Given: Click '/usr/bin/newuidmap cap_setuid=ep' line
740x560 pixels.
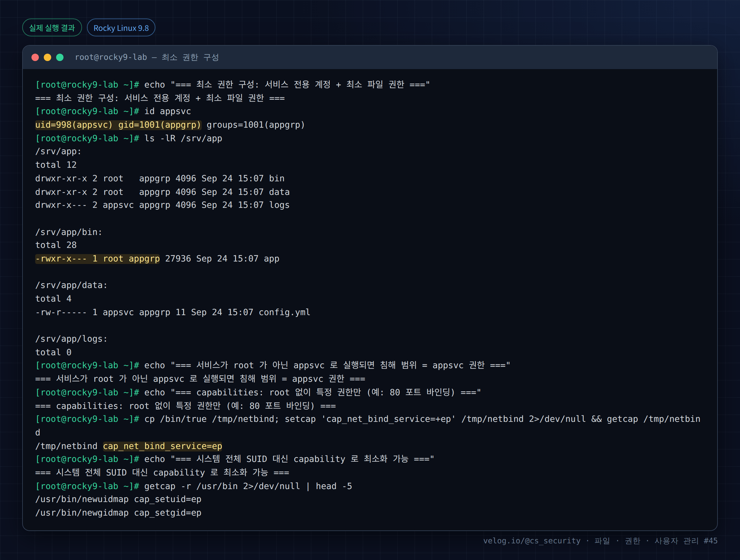Looking at the screenshot, I should 118,499.
